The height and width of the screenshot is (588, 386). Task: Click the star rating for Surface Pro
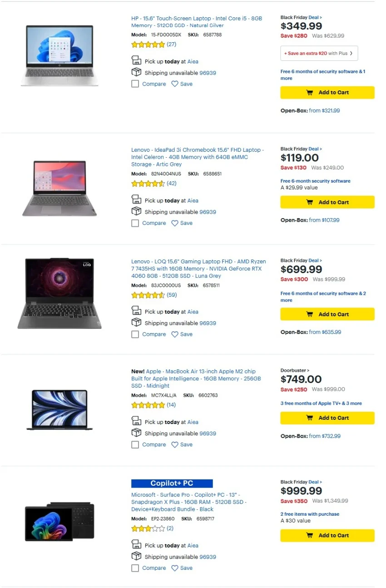[x=148, y=528]
